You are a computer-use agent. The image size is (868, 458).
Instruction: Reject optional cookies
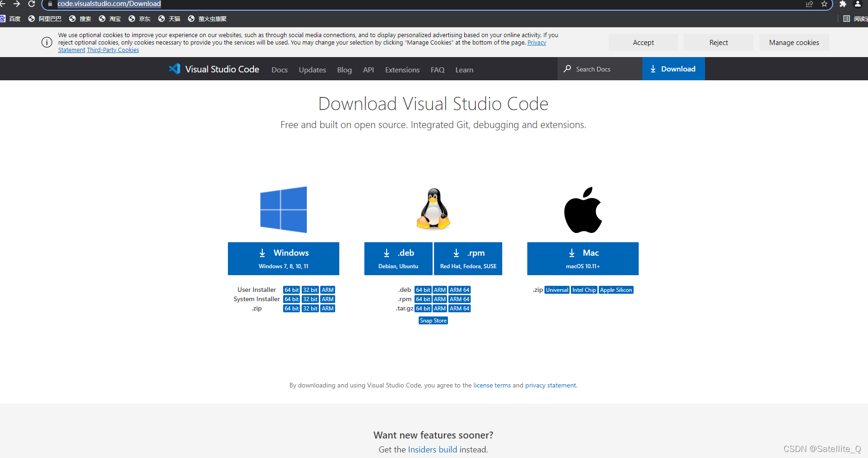(719, 42)
